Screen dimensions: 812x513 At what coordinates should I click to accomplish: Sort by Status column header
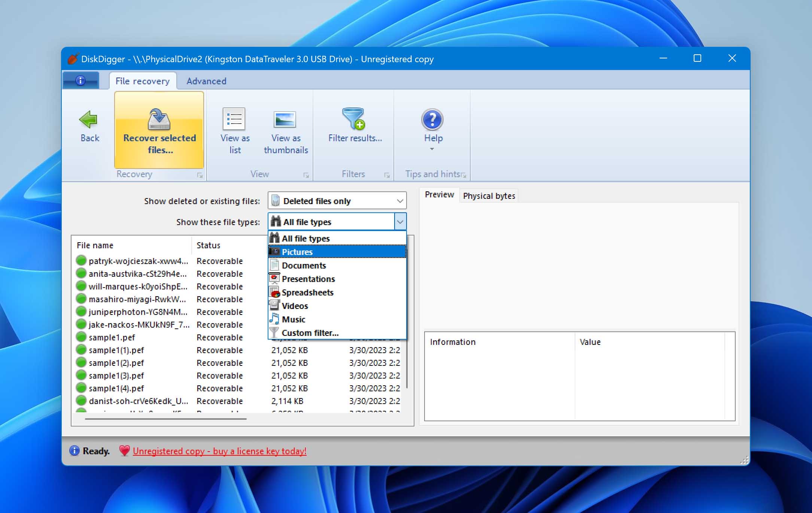click(229, 245)
